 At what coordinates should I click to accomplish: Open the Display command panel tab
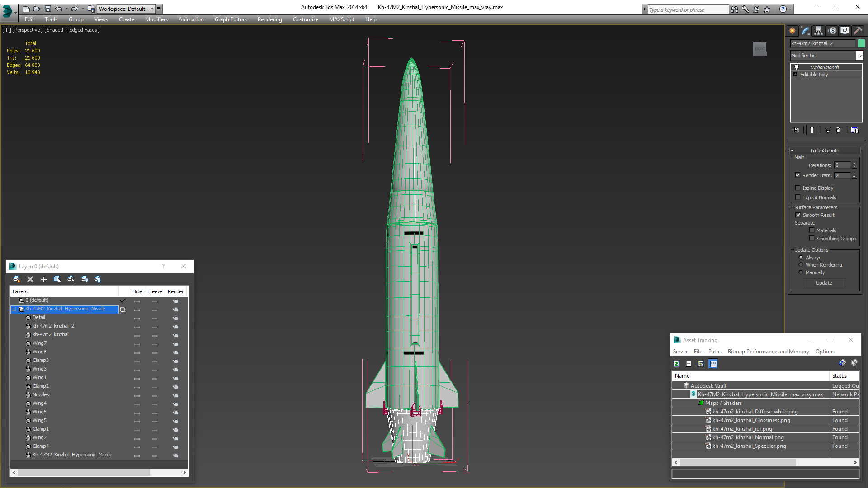[x=845, y=31]
